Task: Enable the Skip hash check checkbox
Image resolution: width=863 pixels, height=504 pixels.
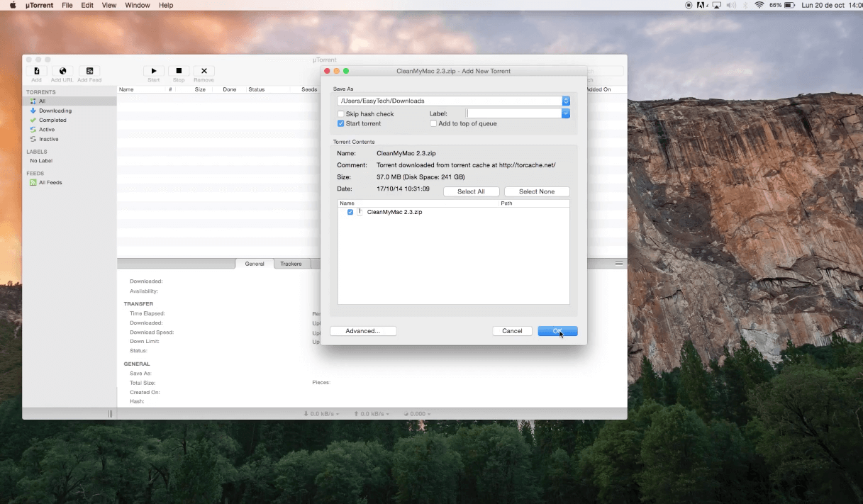Action: pos(341,113)
